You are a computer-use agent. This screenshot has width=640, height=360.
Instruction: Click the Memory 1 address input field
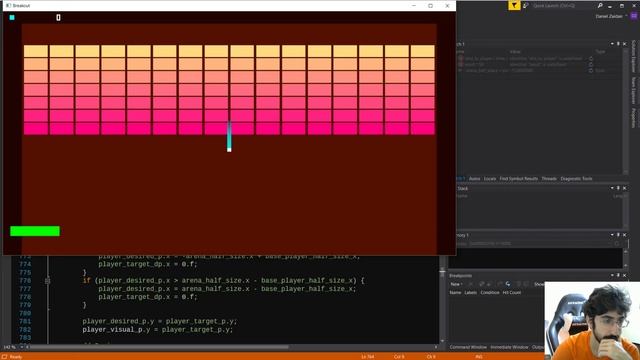click(x=541, y=244)
